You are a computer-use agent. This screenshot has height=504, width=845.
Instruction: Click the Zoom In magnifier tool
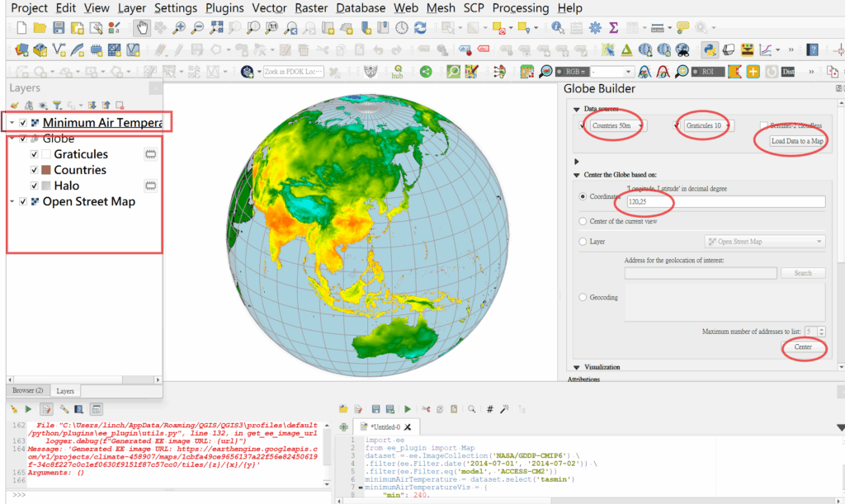(179, 28)
